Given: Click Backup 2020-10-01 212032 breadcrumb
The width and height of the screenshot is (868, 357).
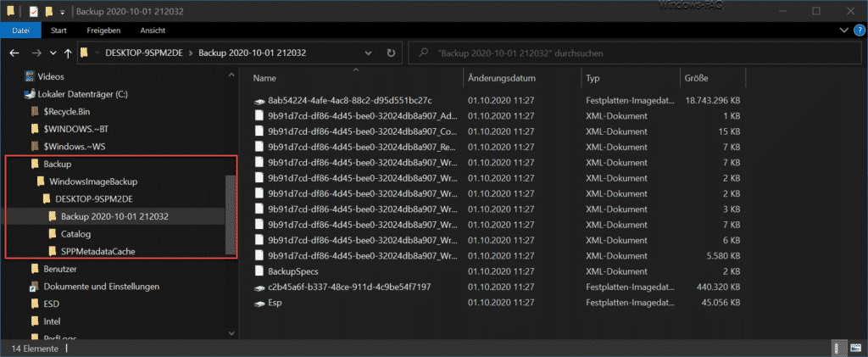Looking at the screenshot, I should [253, 53].
